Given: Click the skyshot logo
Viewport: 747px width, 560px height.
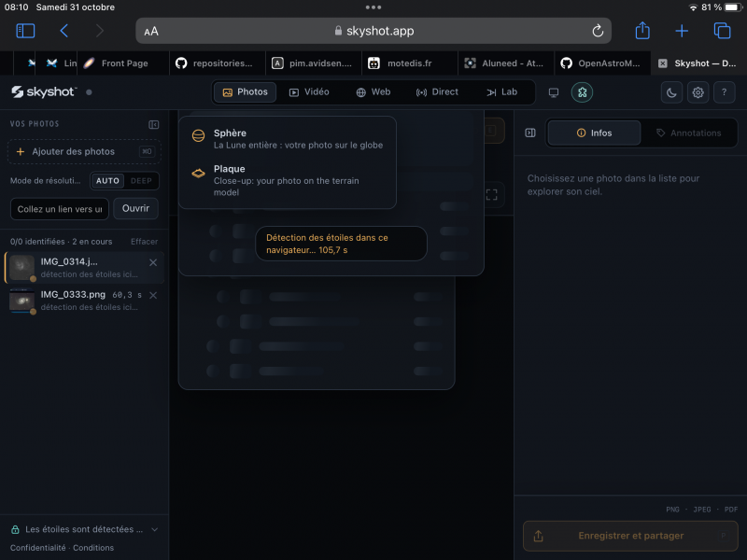Looking at the screenshot, I should point(43,91).
